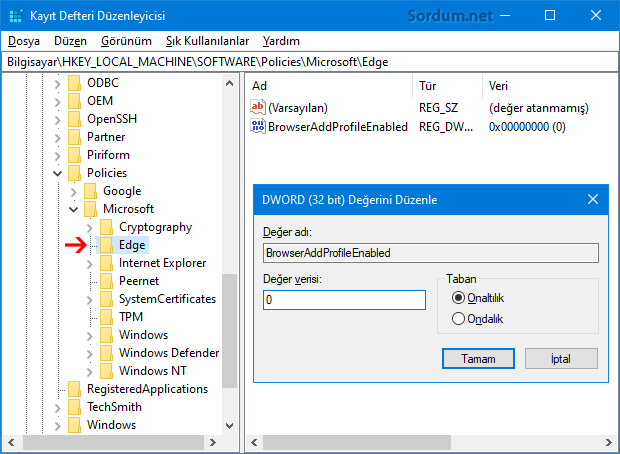
Task: Click the tree pane scroll-up arrow
Action: pyautogui.click(x=229, y=83)
